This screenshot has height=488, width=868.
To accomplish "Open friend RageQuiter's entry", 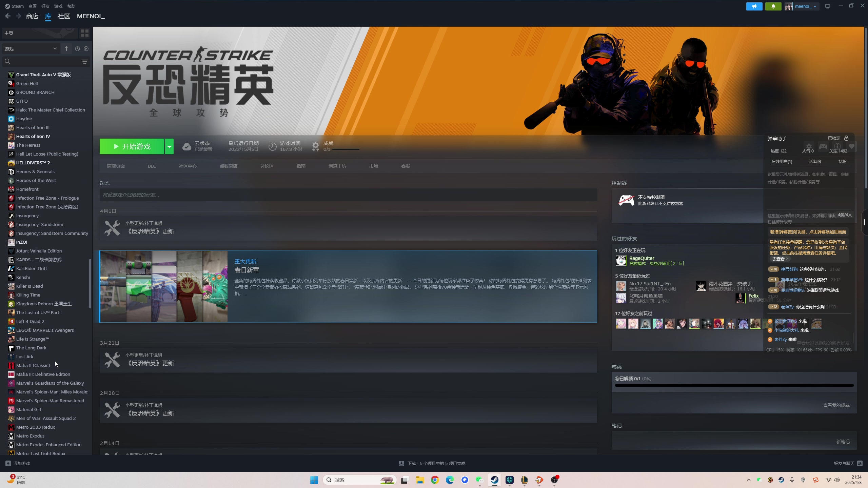I will point(649,261).
